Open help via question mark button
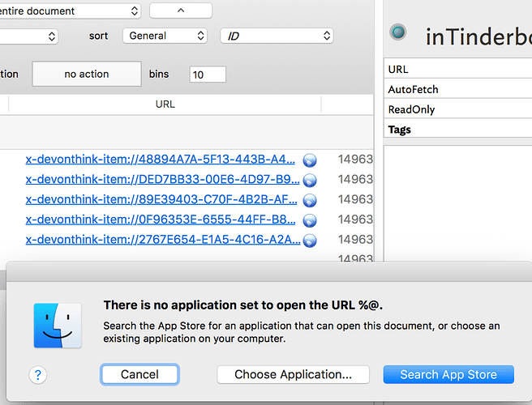This screenshot has width=532, height=405. (37, 375)
